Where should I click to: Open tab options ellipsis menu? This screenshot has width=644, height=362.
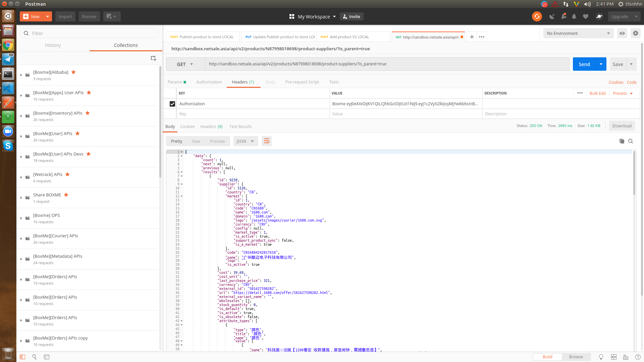(x=482, y=37)
